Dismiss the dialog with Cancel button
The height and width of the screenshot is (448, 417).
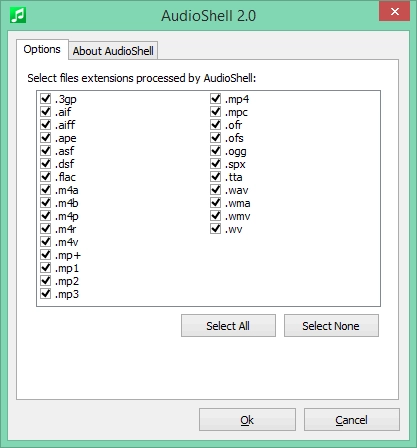[352, 420]
